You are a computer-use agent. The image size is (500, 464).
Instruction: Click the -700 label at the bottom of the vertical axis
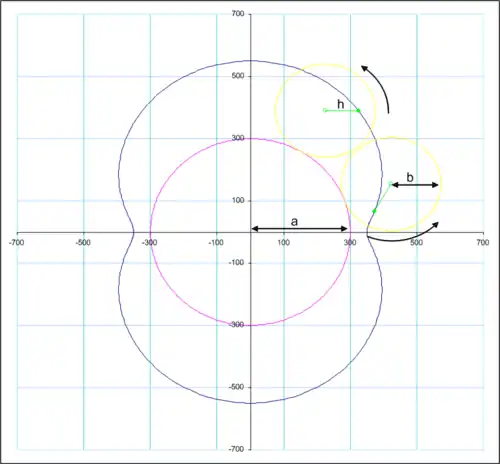click(236, 449)
